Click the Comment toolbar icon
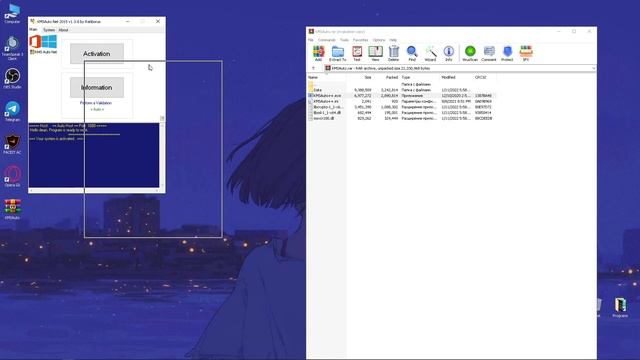This screenshot has height=360, width=640. point(489,53)
